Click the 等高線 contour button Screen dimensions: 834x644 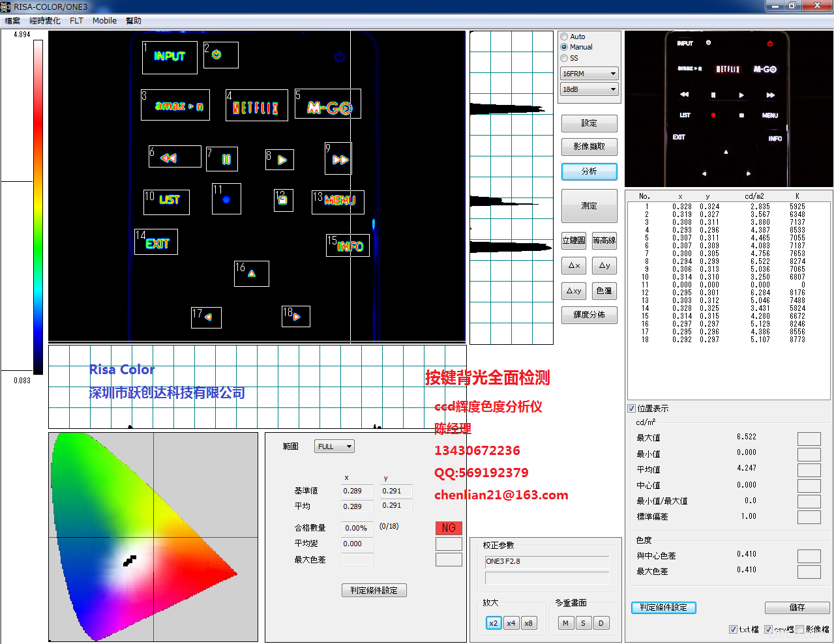point(604,241)
